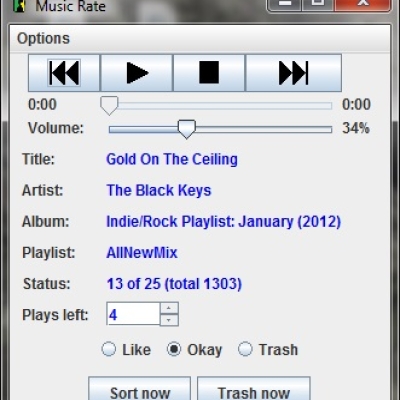
Task: Click the Volume slider thumb
Action: coord(187,129)
